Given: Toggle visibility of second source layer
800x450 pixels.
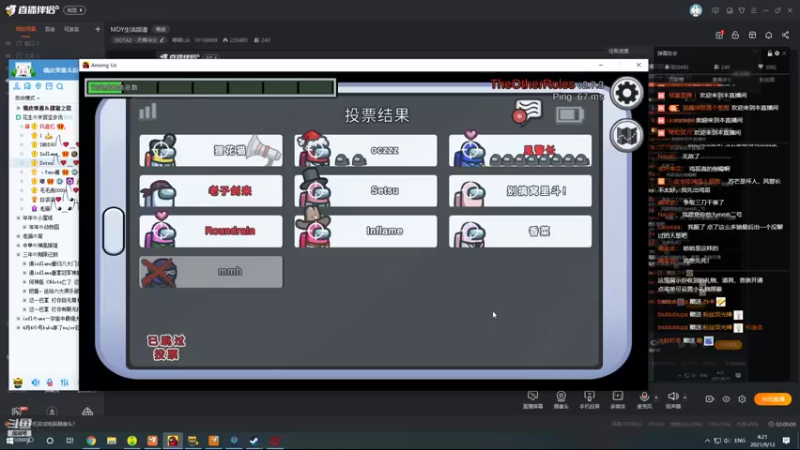Looking at the screenshot, I should tap(8, 55).
